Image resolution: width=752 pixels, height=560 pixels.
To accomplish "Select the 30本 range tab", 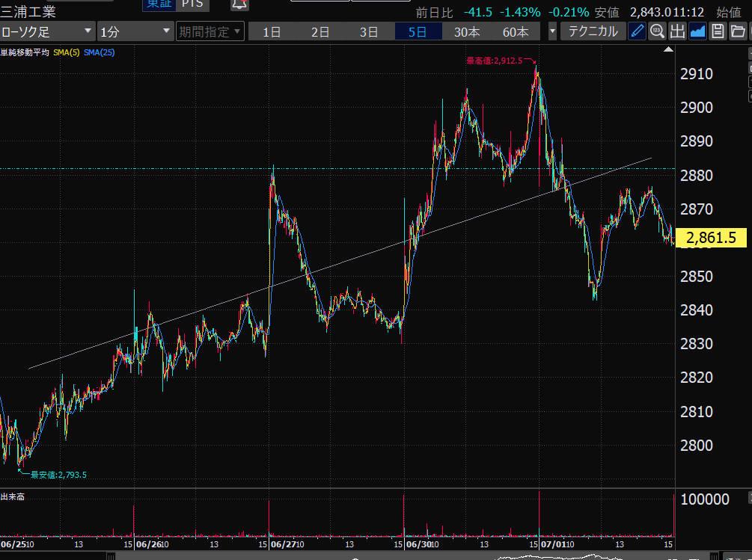I will (467, 32).
